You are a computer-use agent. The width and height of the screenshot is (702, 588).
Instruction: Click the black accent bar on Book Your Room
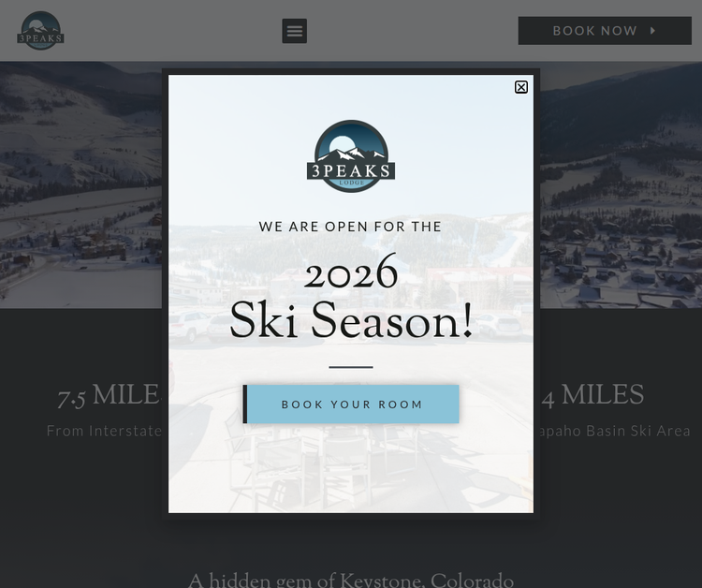pos(245,404)
